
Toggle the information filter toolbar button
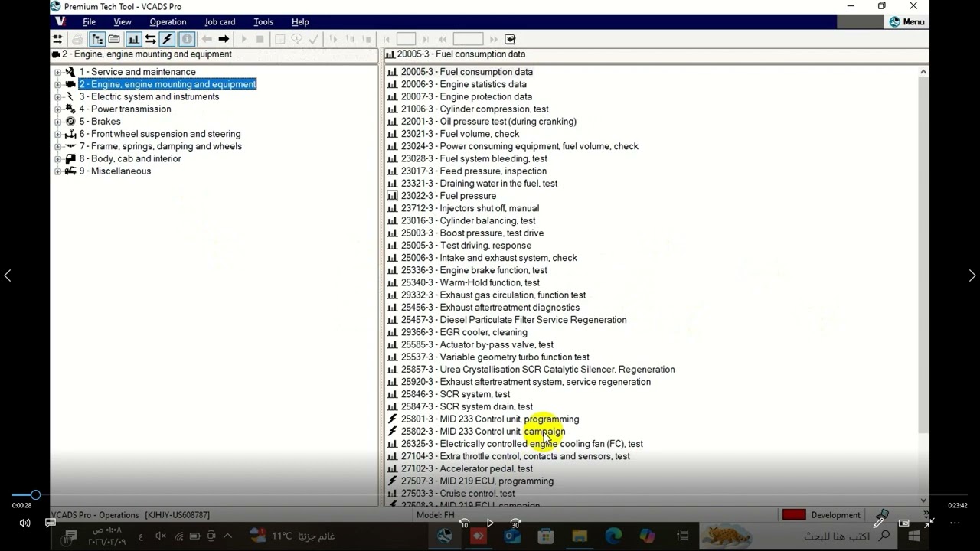(x=187, y=39)
